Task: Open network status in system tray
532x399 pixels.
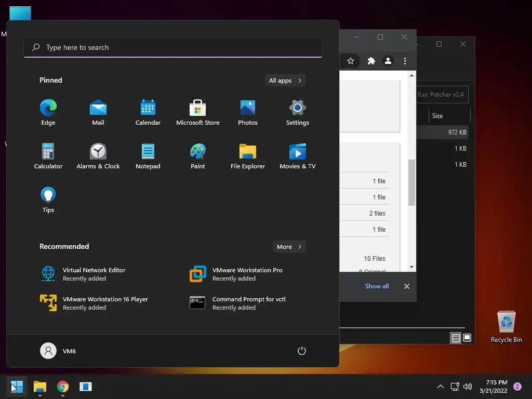Action: click(455, 387)
